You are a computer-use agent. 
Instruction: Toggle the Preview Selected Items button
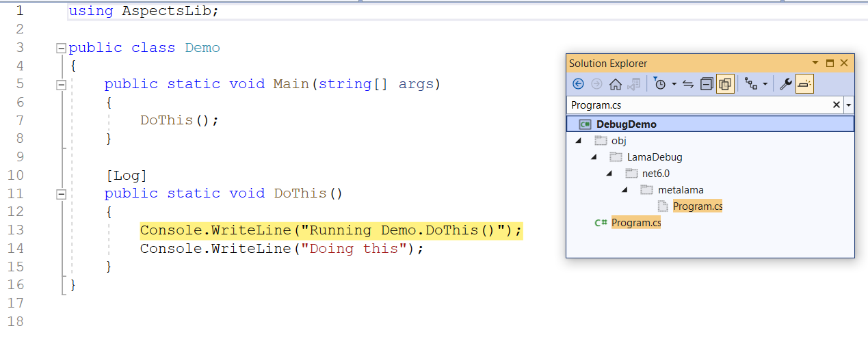point(804,84)
